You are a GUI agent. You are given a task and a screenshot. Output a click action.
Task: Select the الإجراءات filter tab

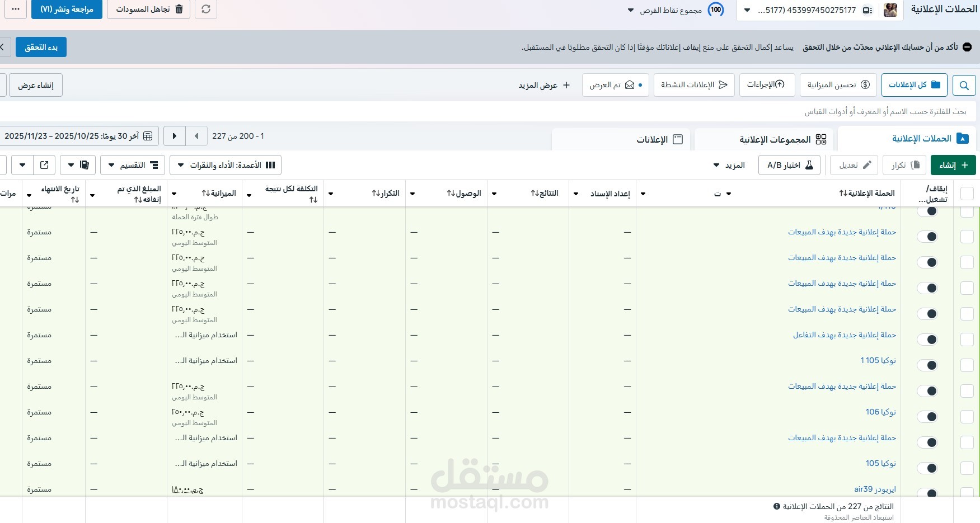coord(766,84)
